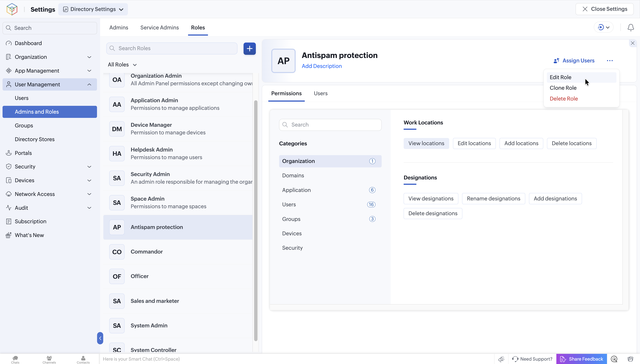Switch to the Admins tab
640x364 pixels.
coord(119,28)
